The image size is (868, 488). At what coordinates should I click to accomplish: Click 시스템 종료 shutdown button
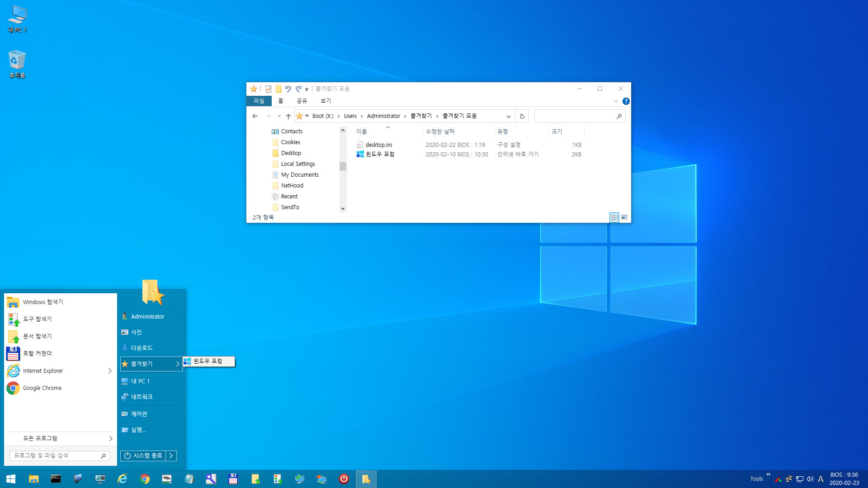143,456
